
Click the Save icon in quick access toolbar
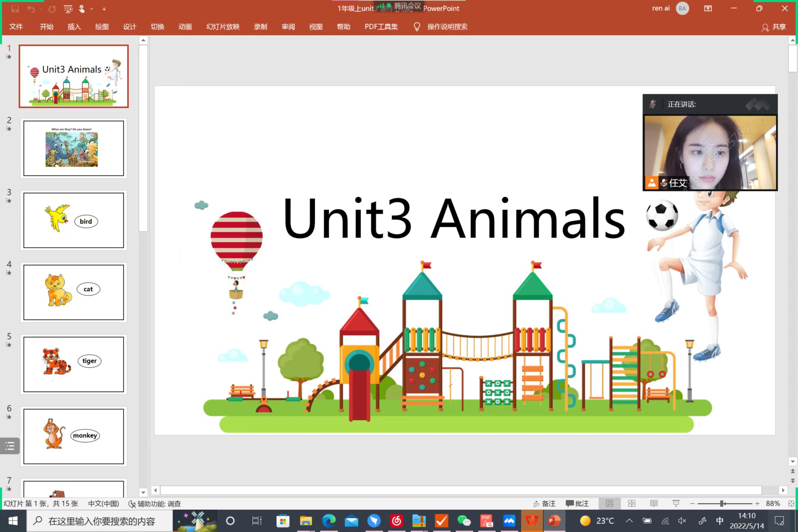pyautogui.click(x=15, y=9)
